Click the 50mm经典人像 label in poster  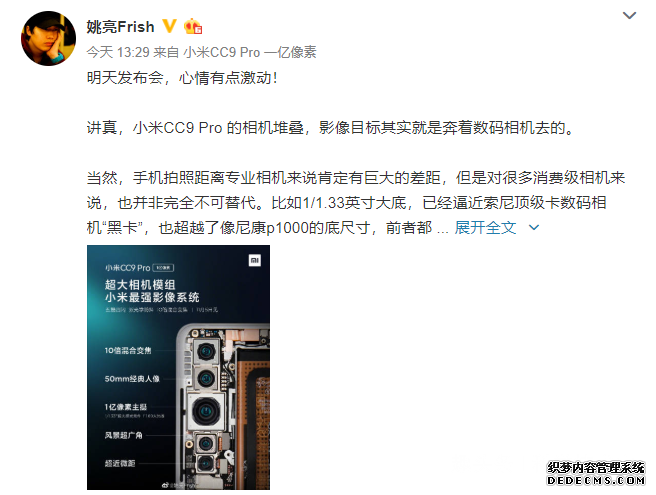click(132, 379)
